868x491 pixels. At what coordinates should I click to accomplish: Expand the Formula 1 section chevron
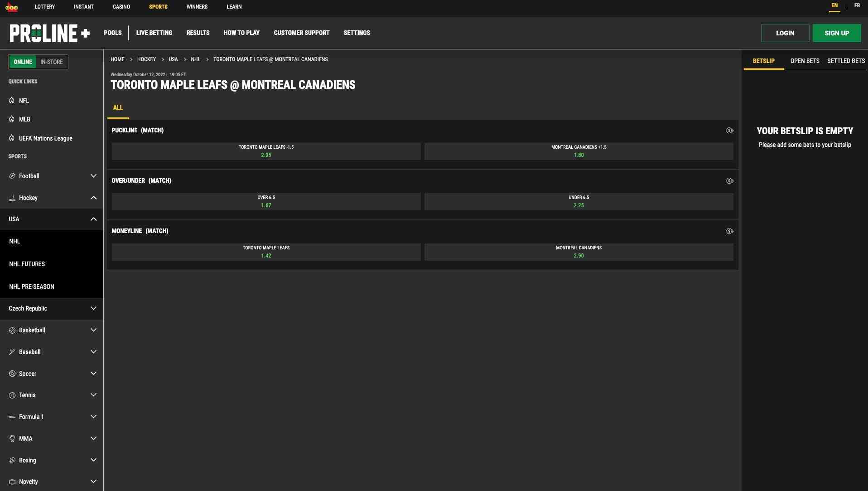(93, 417)
